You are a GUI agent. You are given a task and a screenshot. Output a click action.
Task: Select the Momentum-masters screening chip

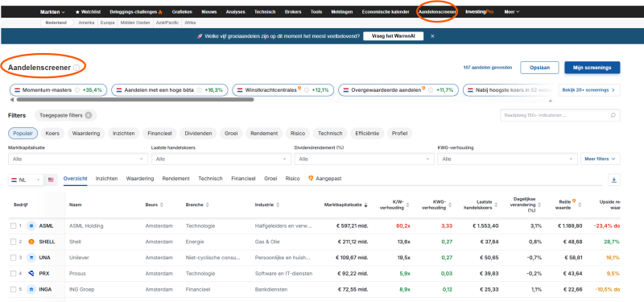pos(58,90)
